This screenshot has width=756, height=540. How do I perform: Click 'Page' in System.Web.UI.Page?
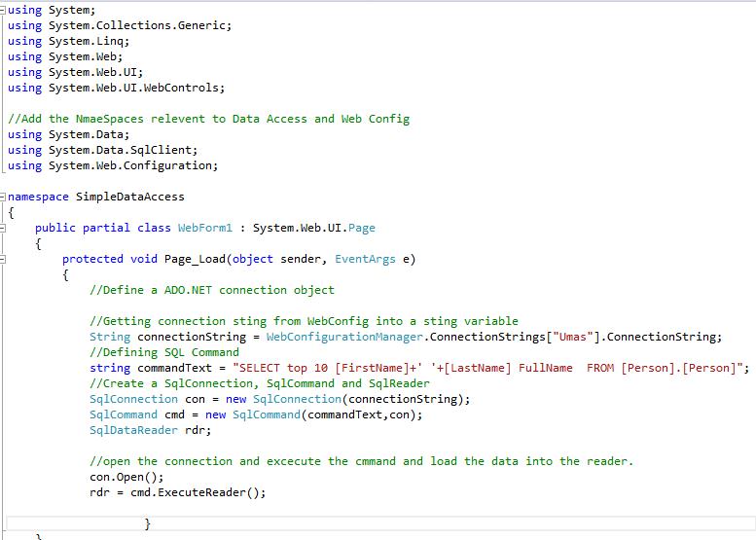pos(362,228)
